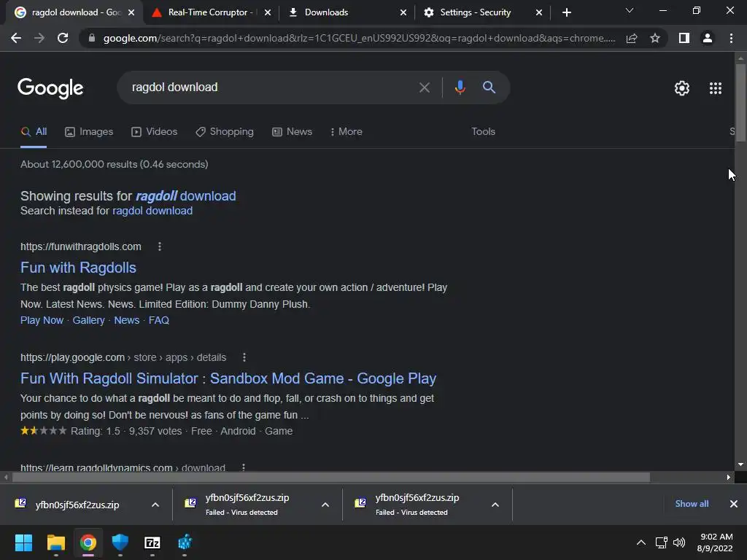
Task: Go back to previous page
Action: click(16, 38)
